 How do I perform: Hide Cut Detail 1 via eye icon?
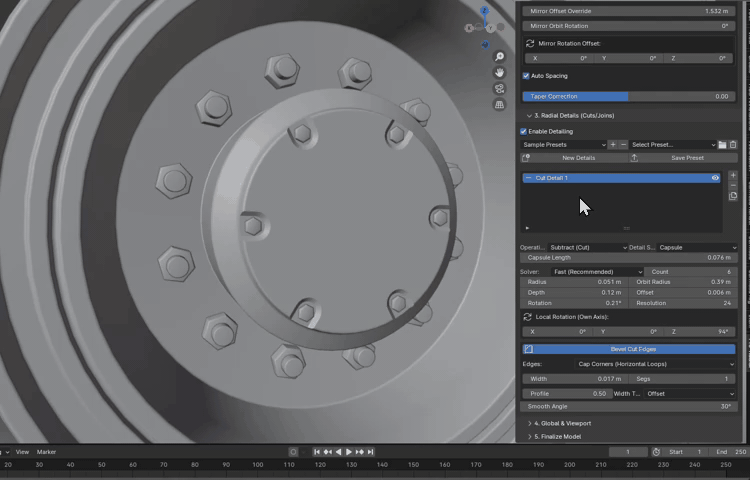tap(715, 178)
